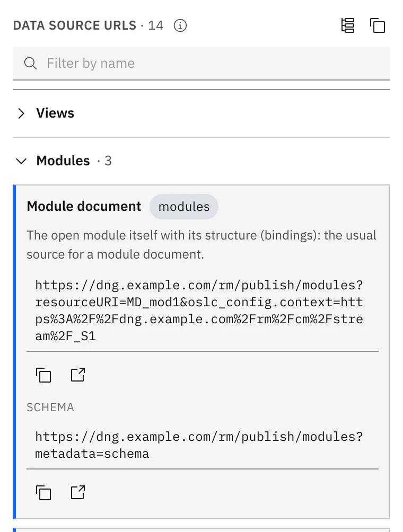403x532 pixels.
Task: Click the magnifier icon in the filter bar
Action: click(30, 63)
